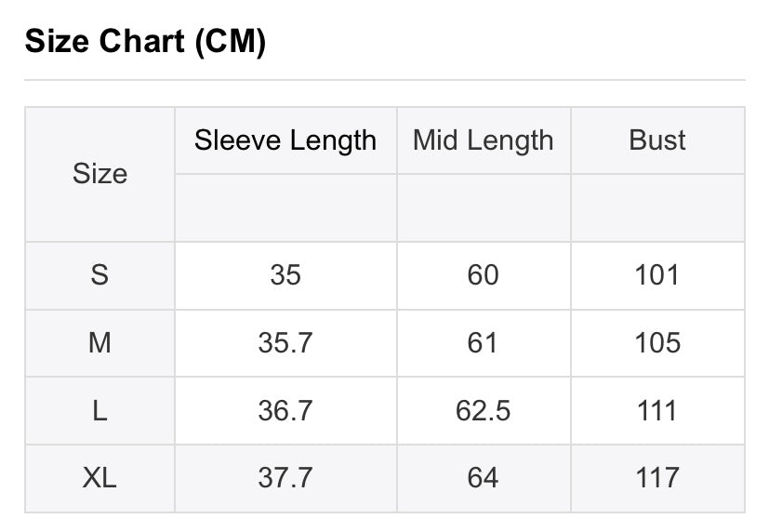
Task: Click mid length value 64
Action: point(484,477)
